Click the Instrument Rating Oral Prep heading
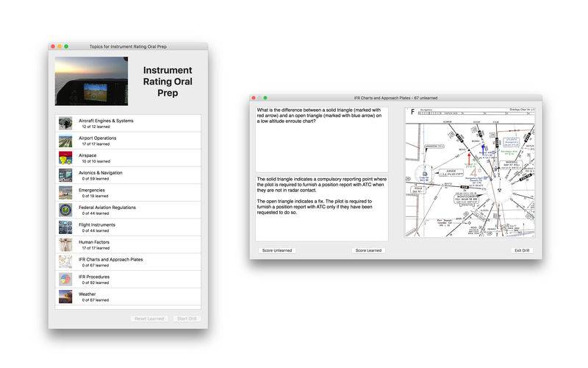The image size is (588, 368). 168,82
